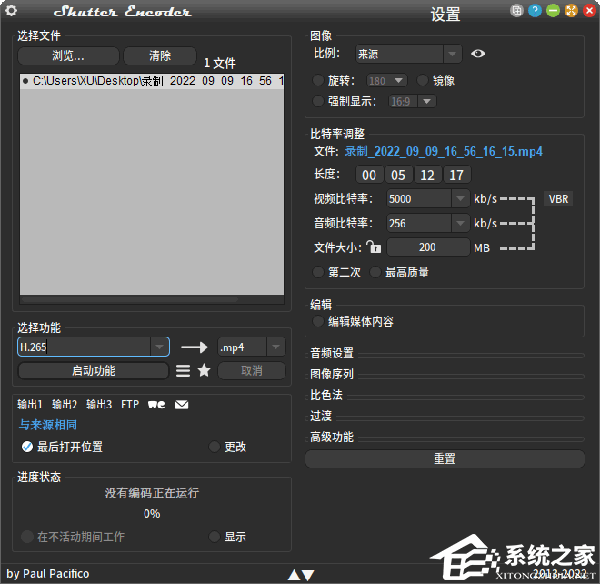Switch to the FTP tab
Image resolution: width=600 pixels, height=584 pixels.
coord(130,404)
